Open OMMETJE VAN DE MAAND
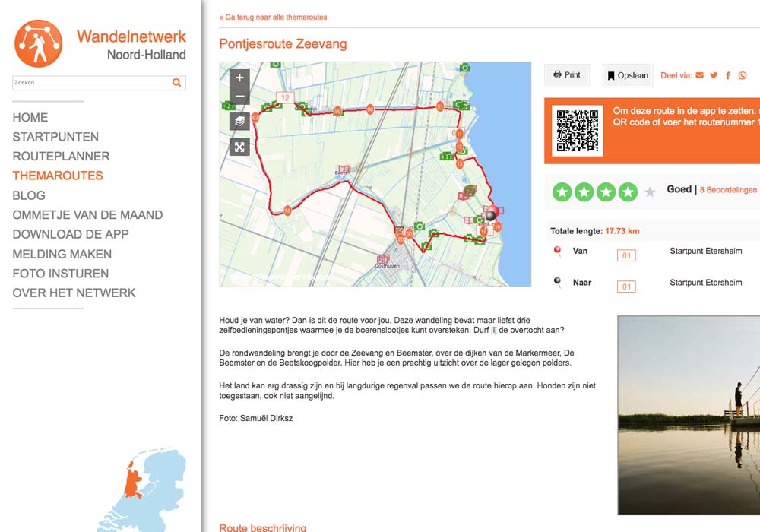 87,214
